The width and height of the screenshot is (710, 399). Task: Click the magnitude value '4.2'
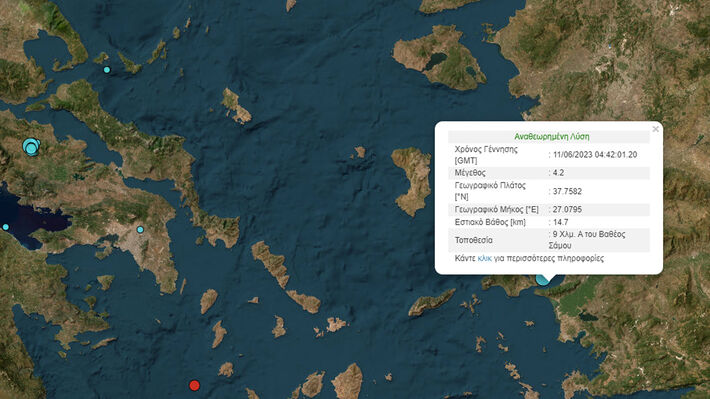coord(558,173)
